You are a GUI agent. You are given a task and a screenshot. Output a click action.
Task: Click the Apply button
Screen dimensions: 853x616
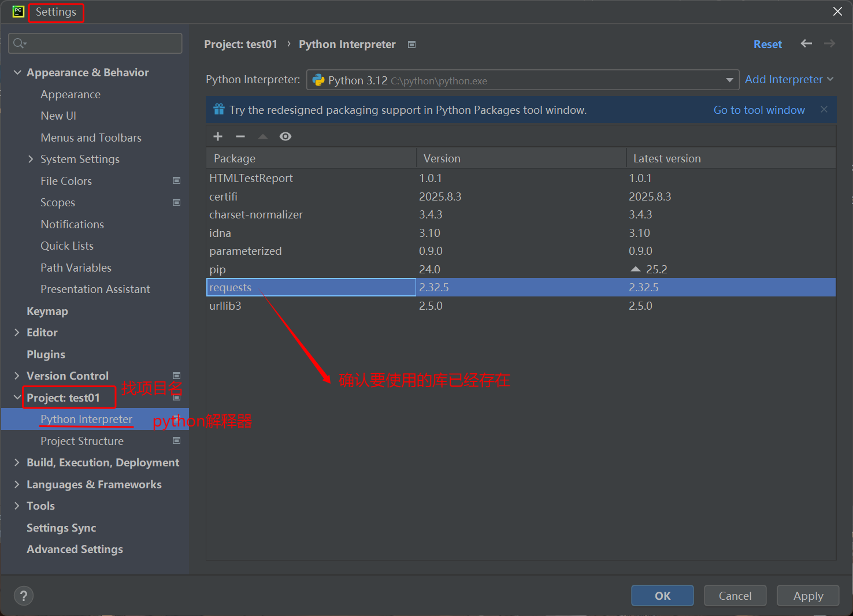[x=808, y=596]
